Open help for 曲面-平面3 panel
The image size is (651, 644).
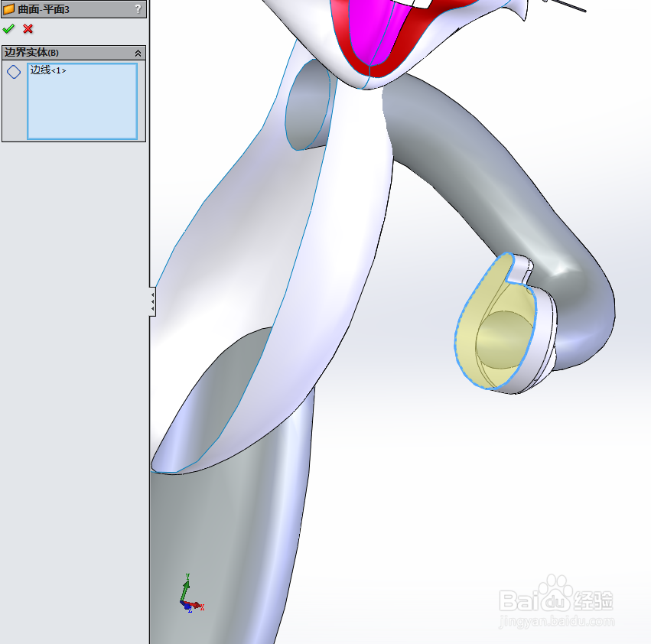point(138,9)
